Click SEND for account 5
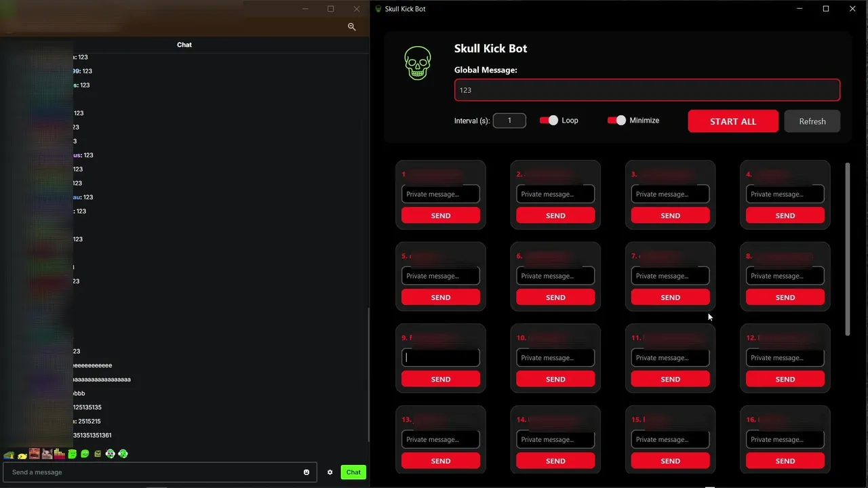The image size is (868, 488). [441, 298]
